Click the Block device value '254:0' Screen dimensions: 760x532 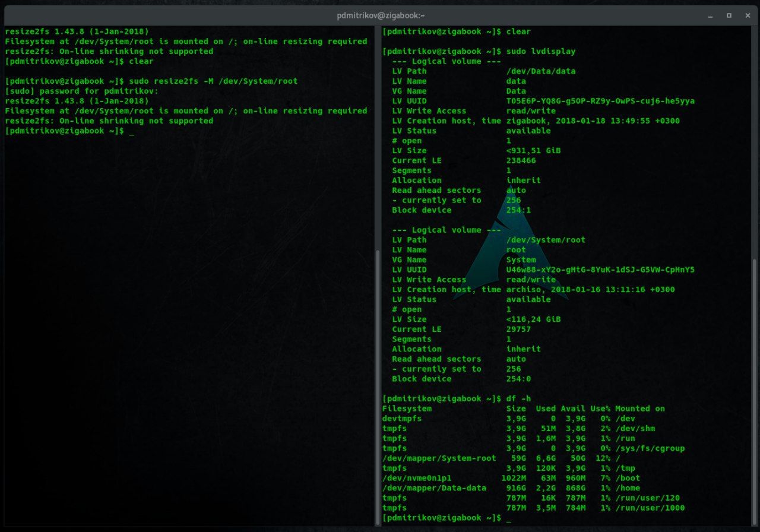point(518,379)
